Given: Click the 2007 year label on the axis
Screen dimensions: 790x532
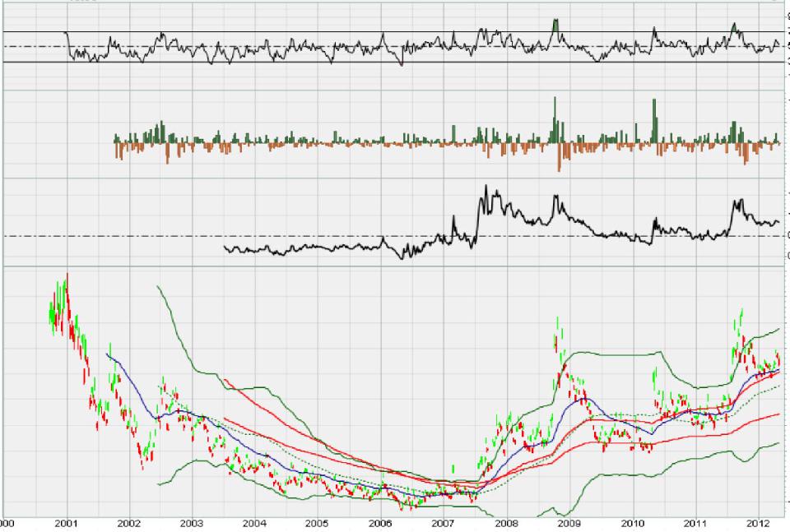Looking at the screenshot, I should (444, 524).
